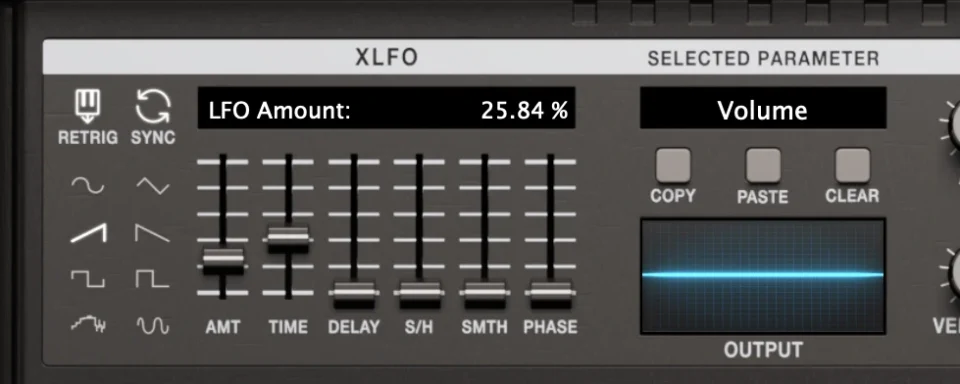Click the COPY button

pyautogui.click(x=673, y=165)
